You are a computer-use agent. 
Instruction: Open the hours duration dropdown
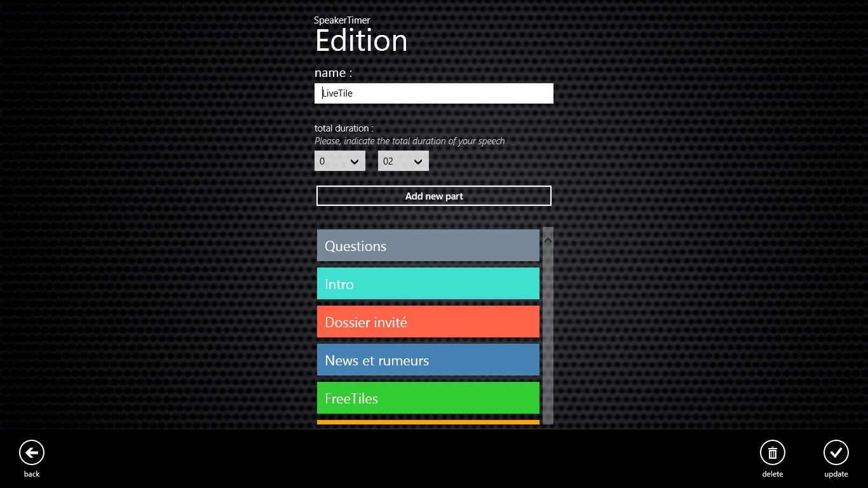pos(340,161)
